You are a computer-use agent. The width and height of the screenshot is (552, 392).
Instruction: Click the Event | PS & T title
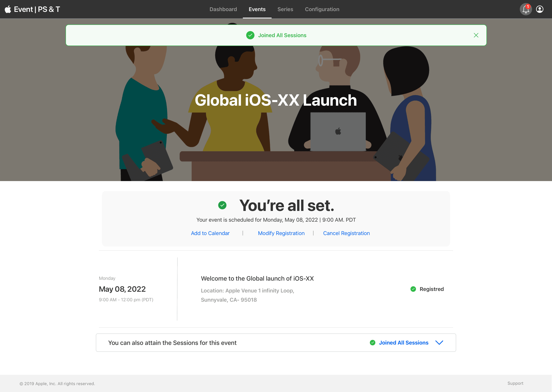point(37,9)
